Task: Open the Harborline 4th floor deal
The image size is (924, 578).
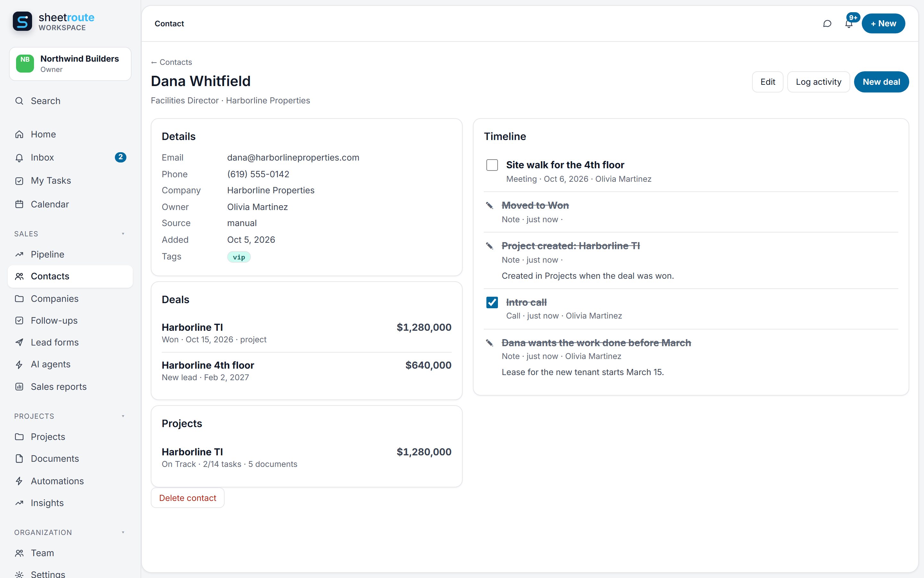Action: (x=307, y=371)
